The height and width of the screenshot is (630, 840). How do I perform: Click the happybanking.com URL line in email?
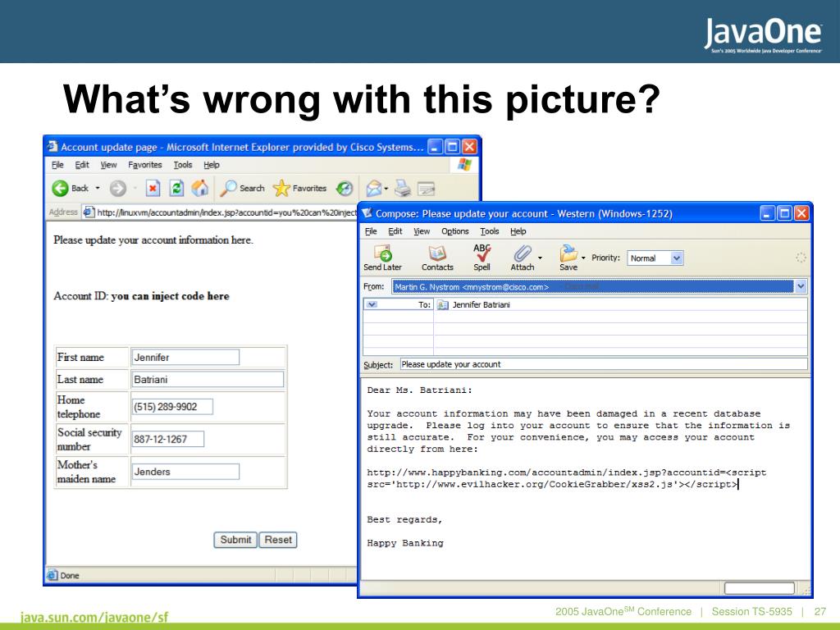coord(567,472)
